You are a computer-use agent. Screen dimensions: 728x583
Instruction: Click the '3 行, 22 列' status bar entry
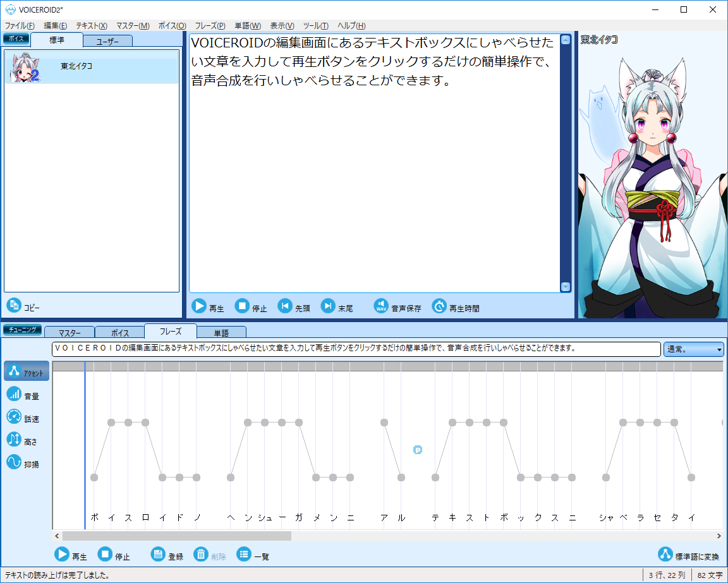coord(667,575)
